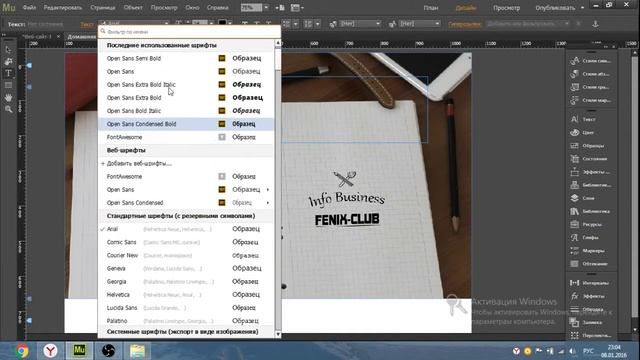Viewport: 640px width, 360px height.
Task: Open the Цвет panel icon
Action: (x=575, y=132)
